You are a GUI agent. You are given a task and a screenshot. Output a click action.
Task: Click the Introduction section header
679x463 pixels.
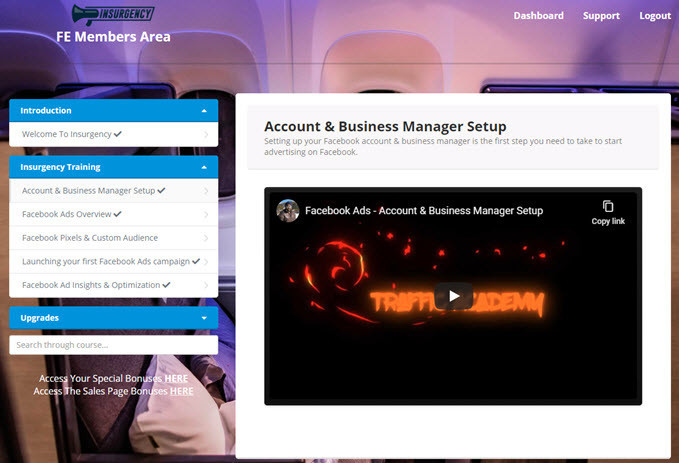pyautogui.click(x=113, y=110)
